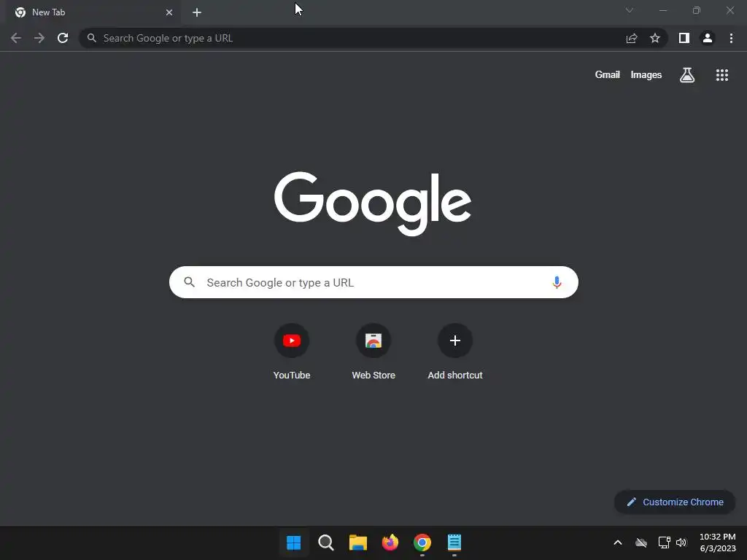Bookmark this tab with the star icon
Image resolution: width=747 pixels, height=560 pixels.
tap(655, 38)
